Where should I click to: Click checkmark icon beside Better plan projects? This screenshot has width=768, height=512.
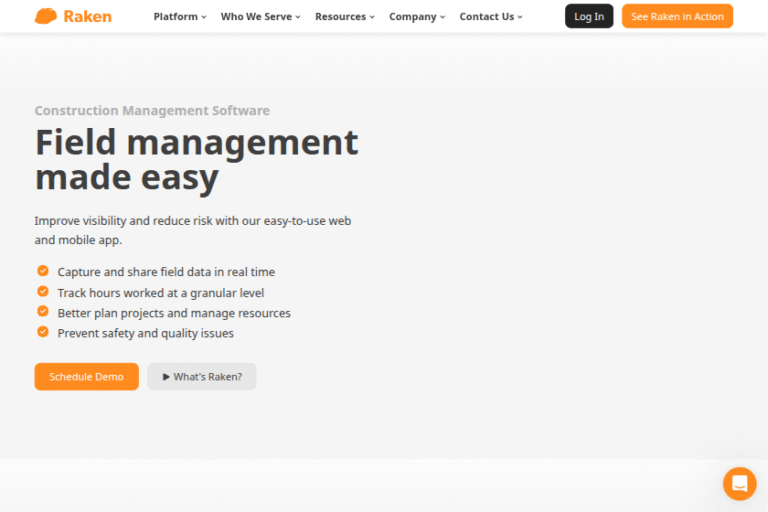click(x=43, y=312)
